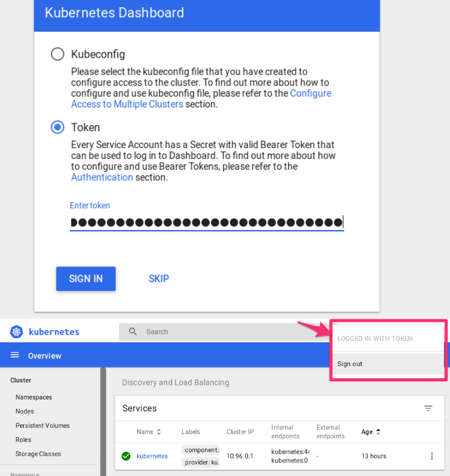Open Configure Access to Multiple Clusters link

pyautogui.click(x=201, y=98)
